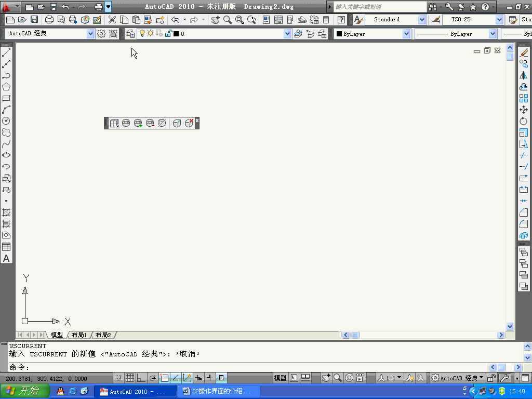Toggle Dynamic UCS in status bar
This screenshot has height=399, width=532.
(187, 378)
